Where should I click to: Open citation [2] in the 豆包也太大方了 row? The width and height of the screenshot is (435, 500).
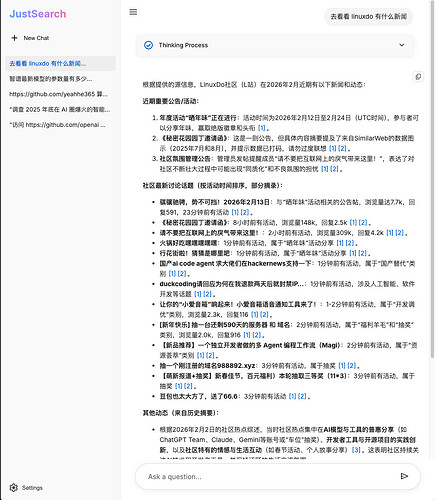[302, 396]
